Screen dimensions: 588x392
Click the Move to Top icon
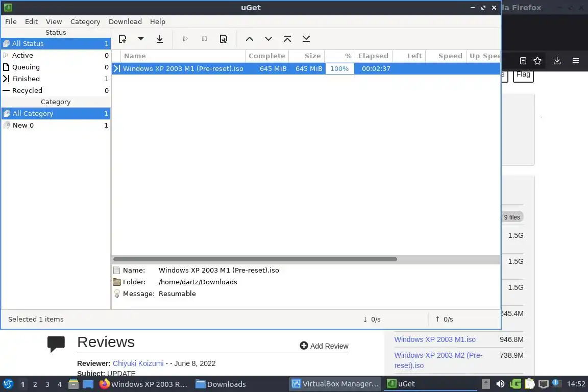(x=287, y=39)
